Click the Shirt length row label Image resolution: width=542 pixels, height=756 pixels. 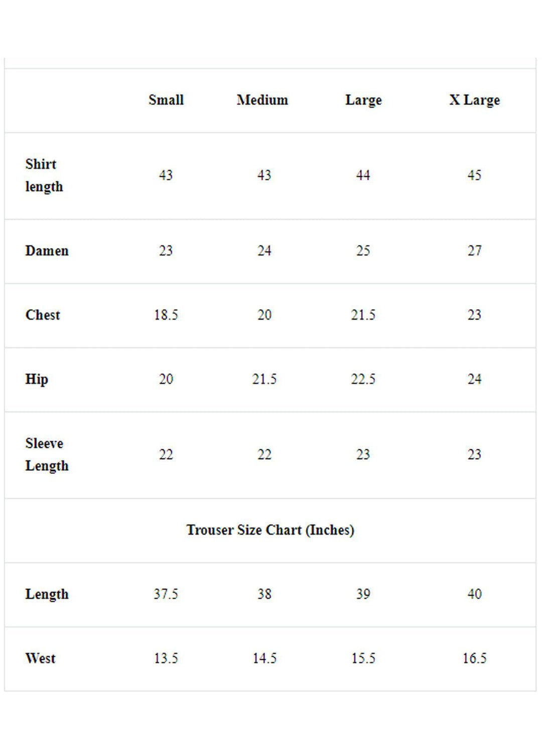[x=44, y=175]
